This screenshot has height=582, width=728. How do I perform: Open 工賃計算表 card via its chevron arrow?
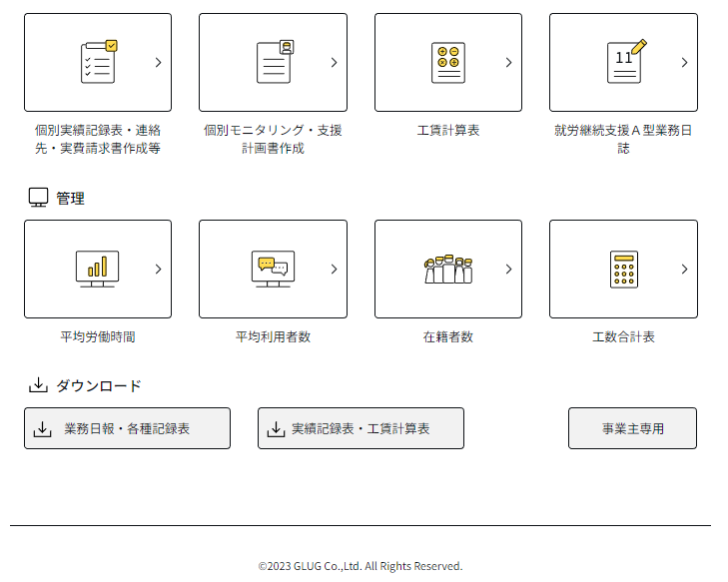(508, 62)
